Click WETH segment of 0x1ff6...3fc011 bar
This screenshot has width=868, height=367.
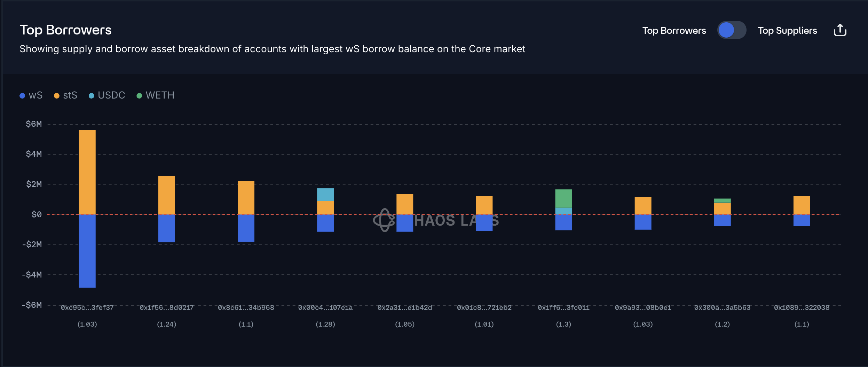point(563,198)
